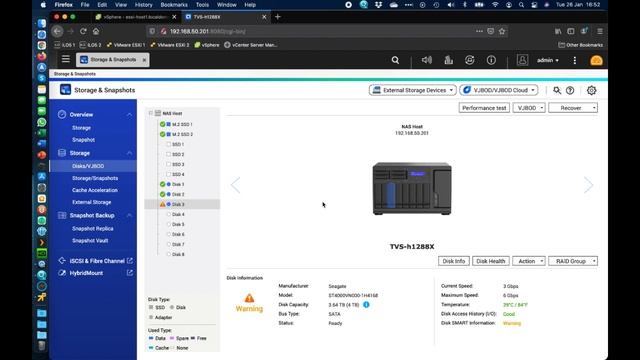
Task: Open the global settings gear in Storage & Snapshots
Action: click(x=591, y=90)
